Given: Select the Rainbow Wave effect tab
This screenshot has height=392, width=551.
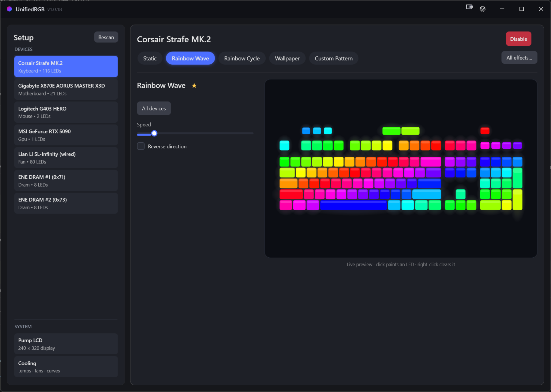Looking at the screenshot, I should (x=190, y=58).
